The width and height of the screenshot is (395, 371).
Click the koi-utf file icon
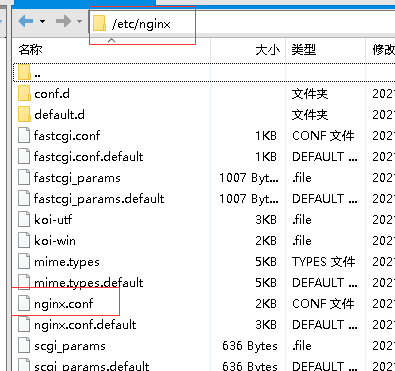tap(24, 220)
